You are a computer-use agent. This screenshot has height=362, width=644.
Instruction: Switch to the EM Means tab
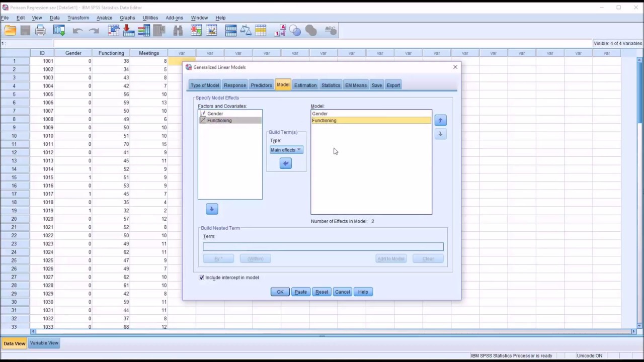click(x=356, y=85)
